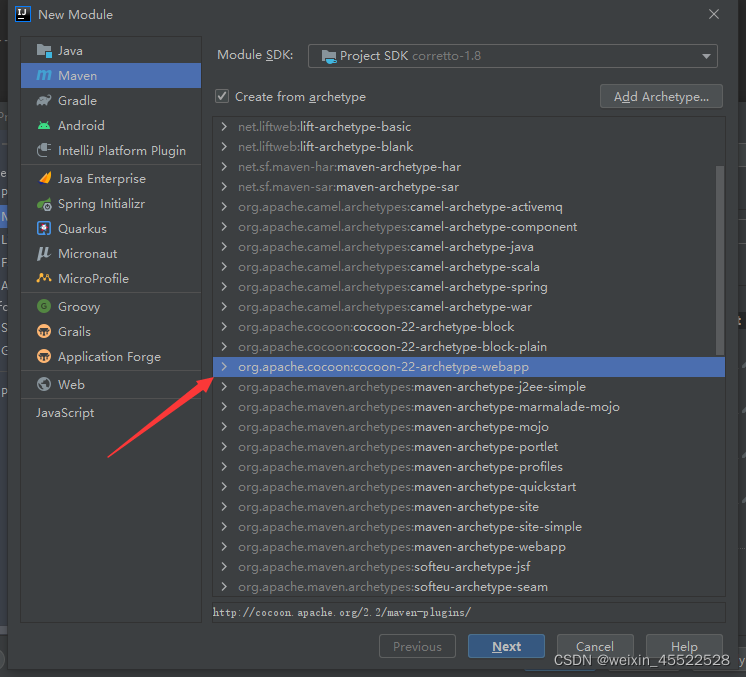Select Java in module type list
Viewport: 746px width, 677px height.
(x=111, y=50)
